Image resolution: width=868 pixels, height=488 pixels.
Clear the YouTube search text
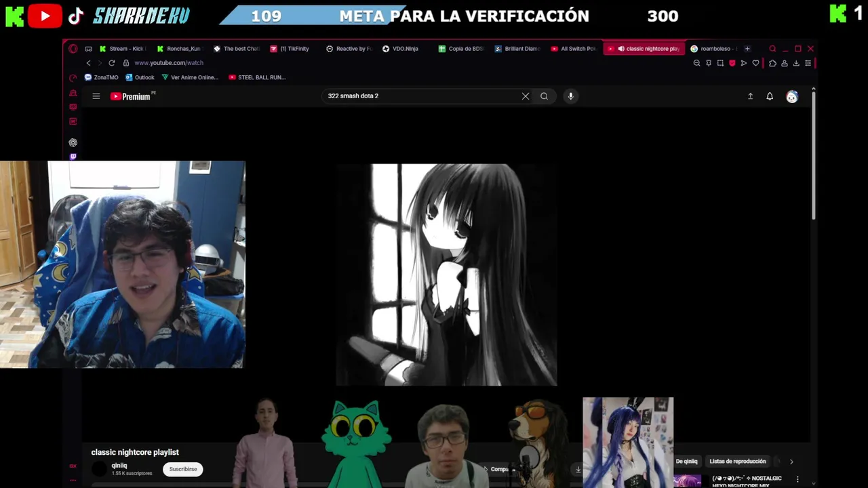pyautogui.click(x=526, y=96)
